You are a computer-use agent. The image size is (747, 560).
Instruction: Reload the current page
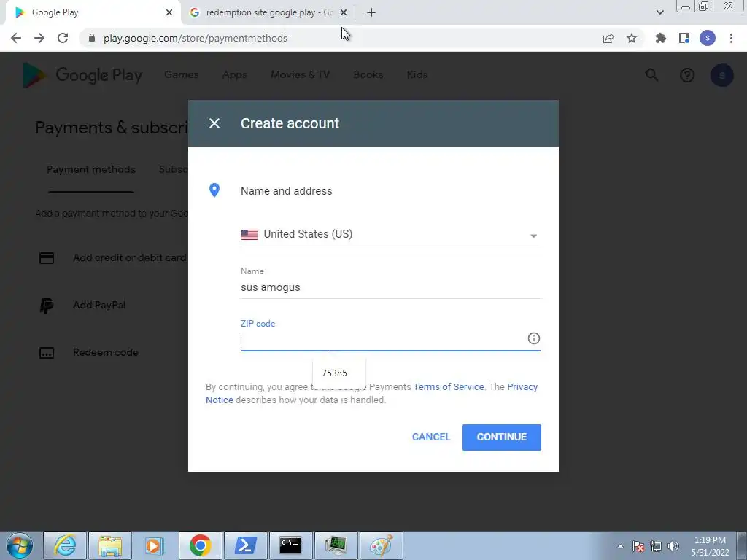[x=63, y=38]
